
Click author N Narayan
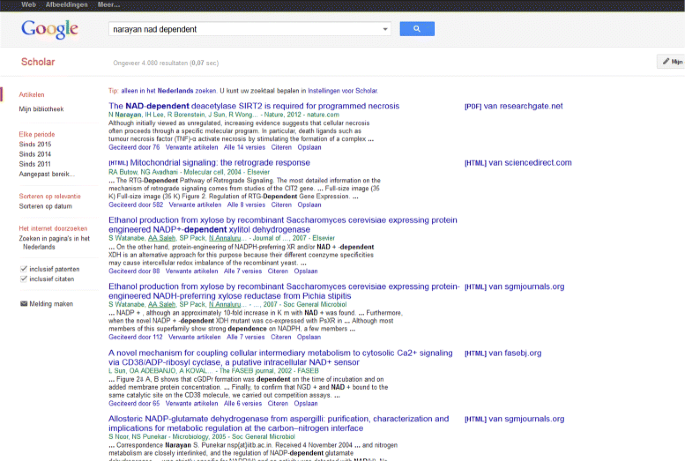click(x=125, y=114)
